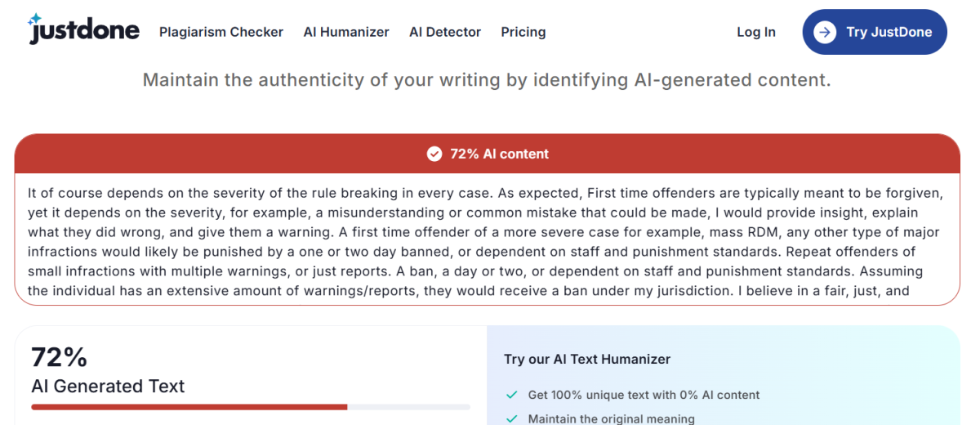Image resolution: width=980 pixels, height=425 pixels.
Task: Click the large 72% score text
Action: (x=59, y=357)
